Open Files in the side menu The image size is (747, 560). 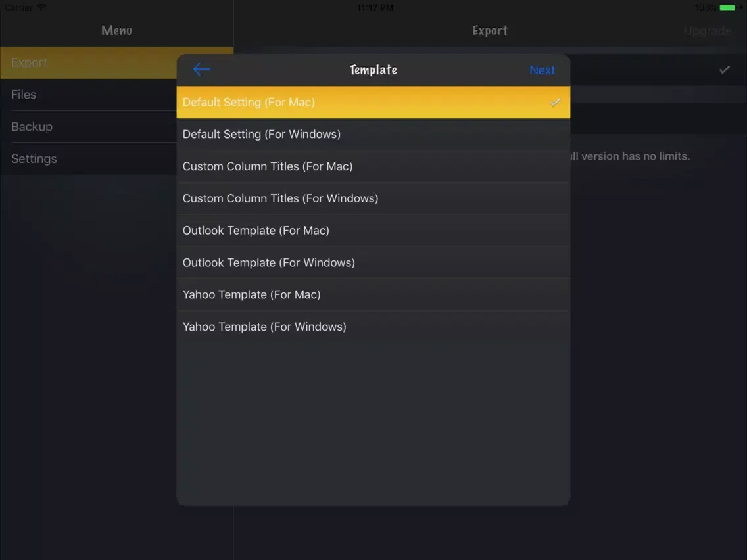[89, 95]
